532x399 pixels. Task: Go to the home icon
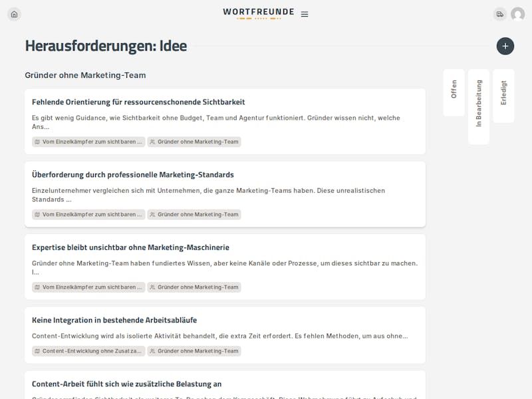(14, 14)
